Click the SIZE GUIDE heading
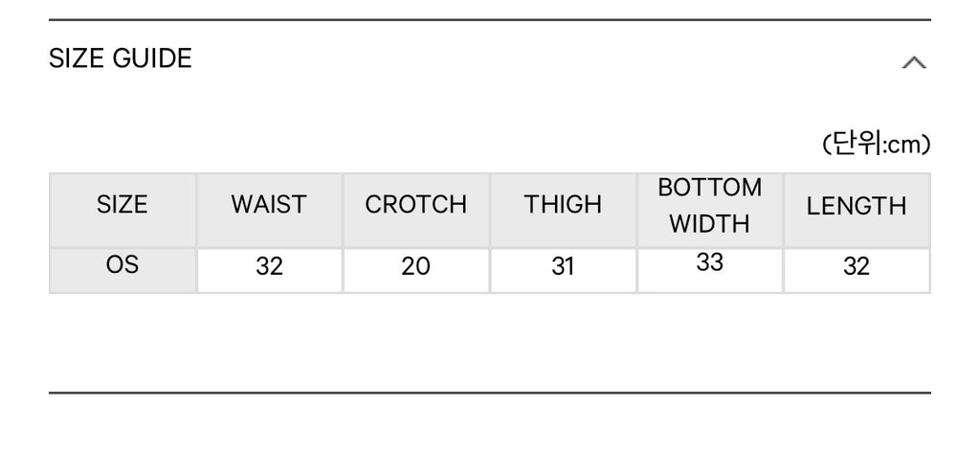The image size is (980, 451). [120, 58]
